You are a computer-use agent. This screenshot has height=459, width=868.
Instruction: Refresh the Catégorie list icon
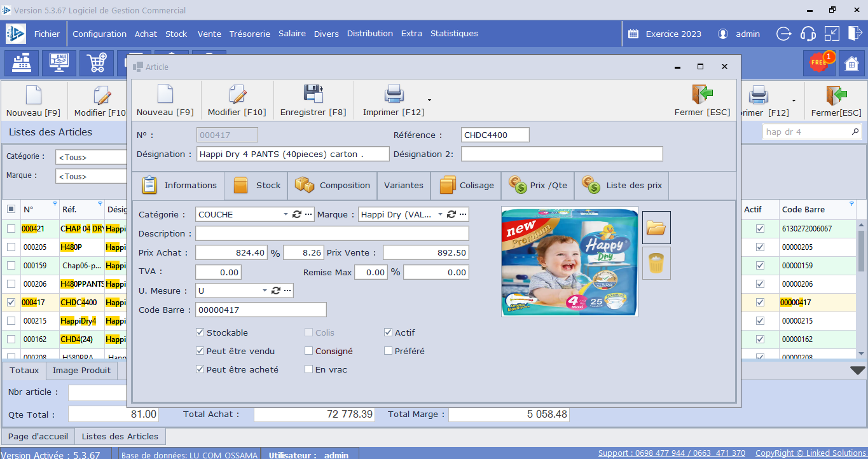pyautogui.click(x=296, y=215)
